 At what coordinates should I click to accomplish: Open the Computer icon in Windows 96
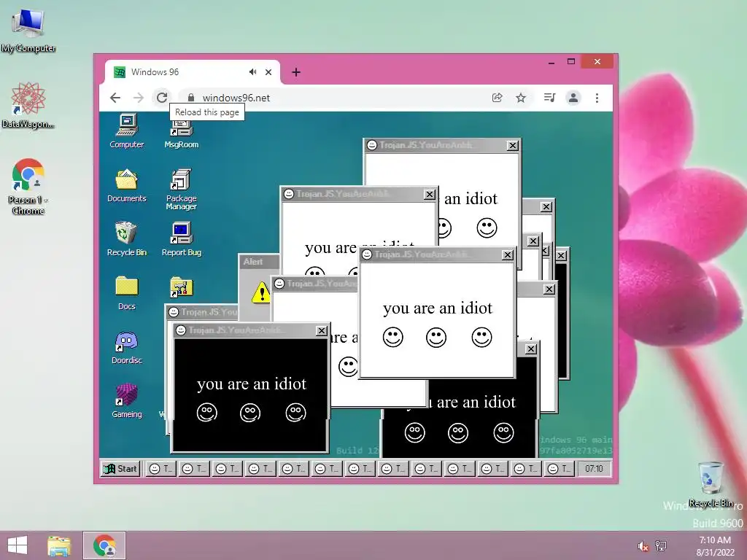coord(126,131)
